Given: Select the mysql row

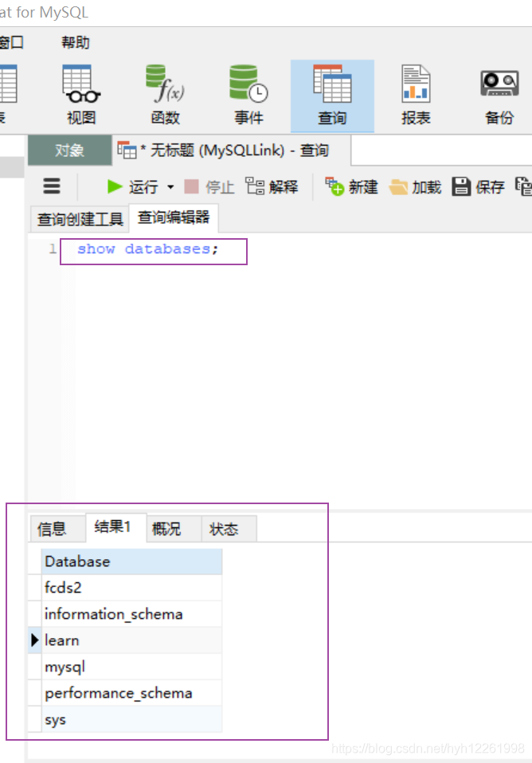Looking at the screenshot, I should coord(131,666).
